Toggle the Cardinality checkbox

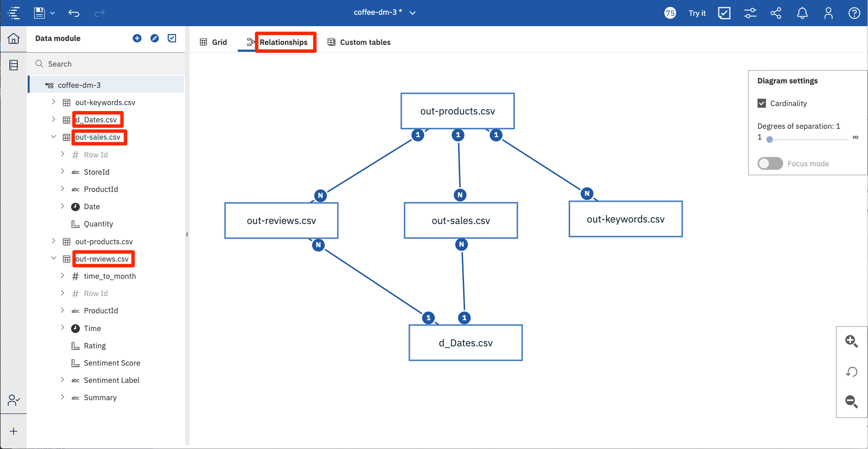pos(762,104)
